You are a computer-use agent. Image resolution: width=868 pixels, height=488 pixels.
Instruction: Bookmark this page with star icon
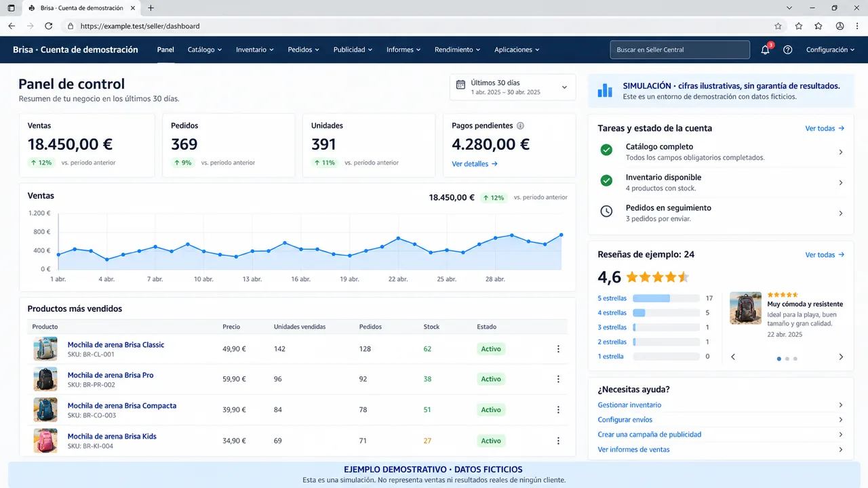[778, 26]
